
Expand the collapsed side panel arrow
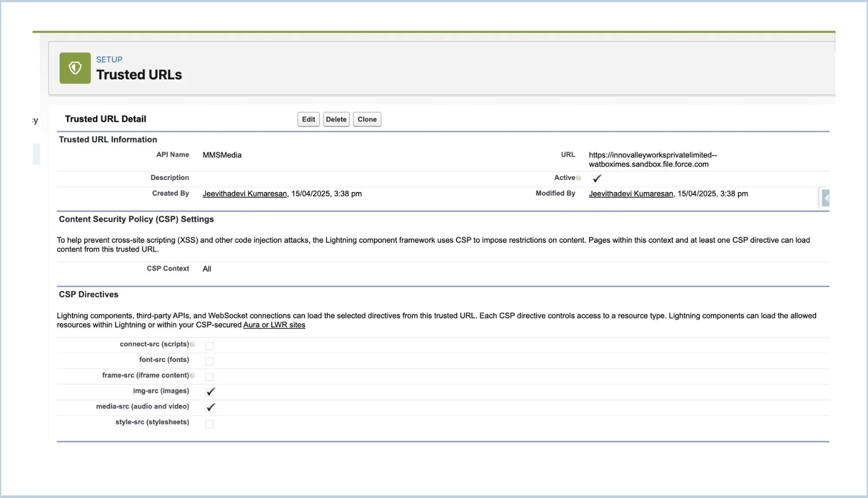click(x=825, y=198)
